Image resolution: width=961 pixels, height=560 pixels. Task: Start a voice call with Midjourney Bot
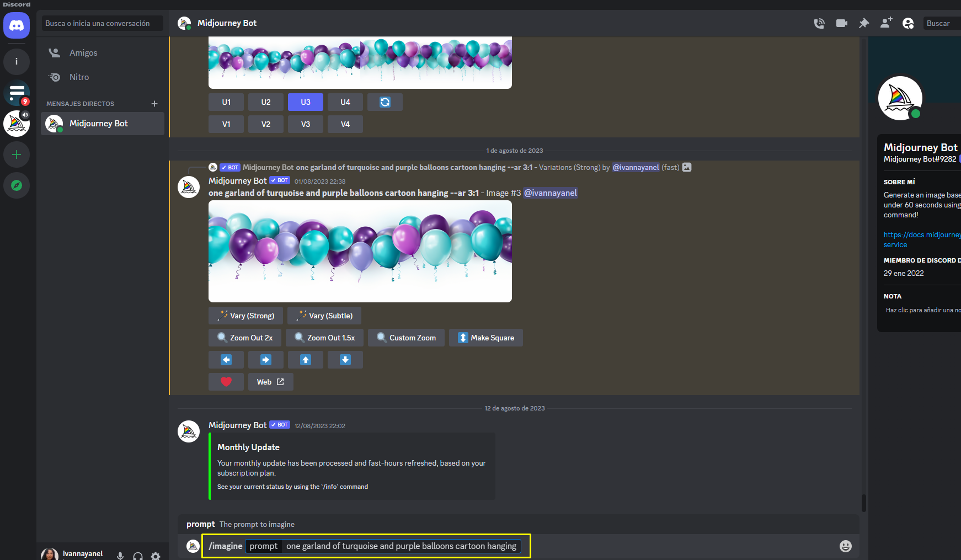(819, 23)
